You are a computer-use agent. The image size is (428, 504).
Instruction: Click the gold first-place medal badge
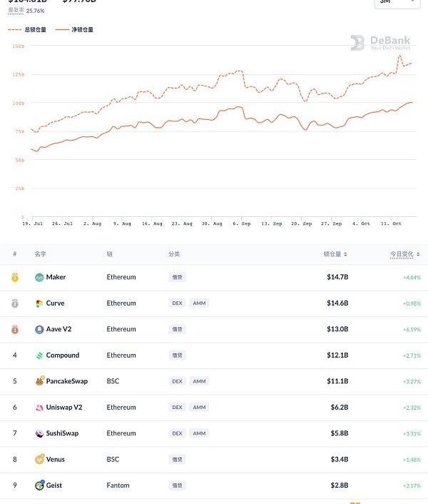pos(15,277)
